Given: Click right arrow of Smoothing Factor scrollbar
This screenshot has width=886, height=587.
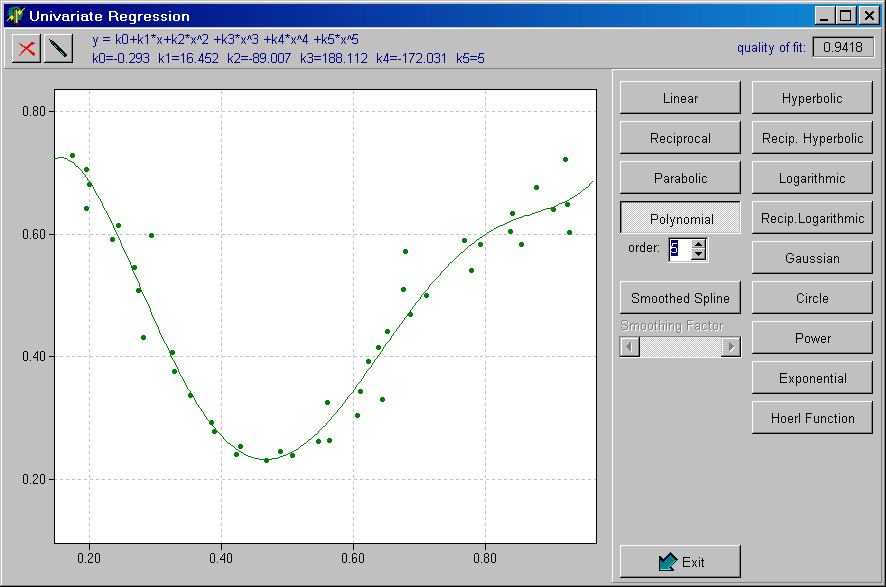Looking at the screenshot, I should pos(731,347).
